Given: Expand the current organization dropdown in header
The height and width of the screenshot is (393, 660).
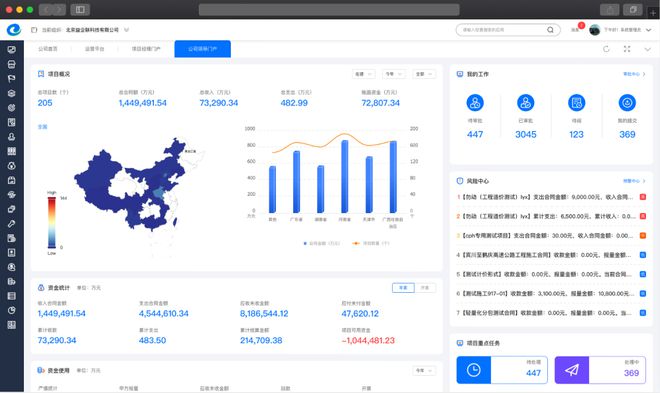Looking at the screenshot, I should click(126, 30).
